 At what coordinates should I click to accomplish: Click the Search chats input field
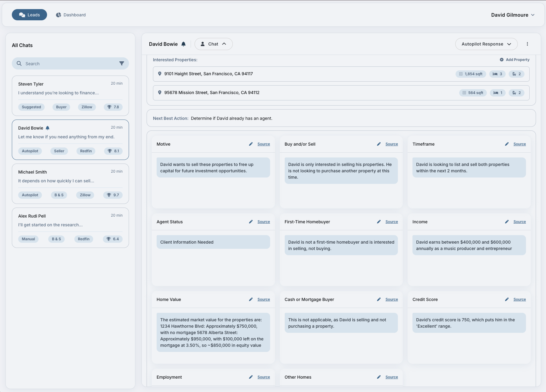(70, 63)
